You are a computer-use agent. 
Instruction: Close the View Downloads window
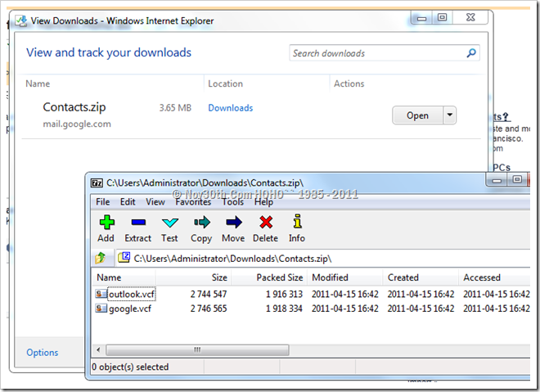tap(470, 17)
